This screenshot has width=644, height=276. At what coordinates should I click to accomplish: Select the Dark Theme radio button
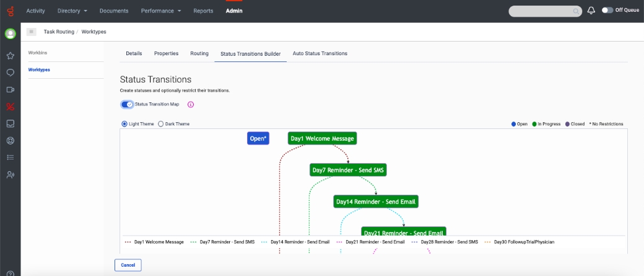click(161, 124)
